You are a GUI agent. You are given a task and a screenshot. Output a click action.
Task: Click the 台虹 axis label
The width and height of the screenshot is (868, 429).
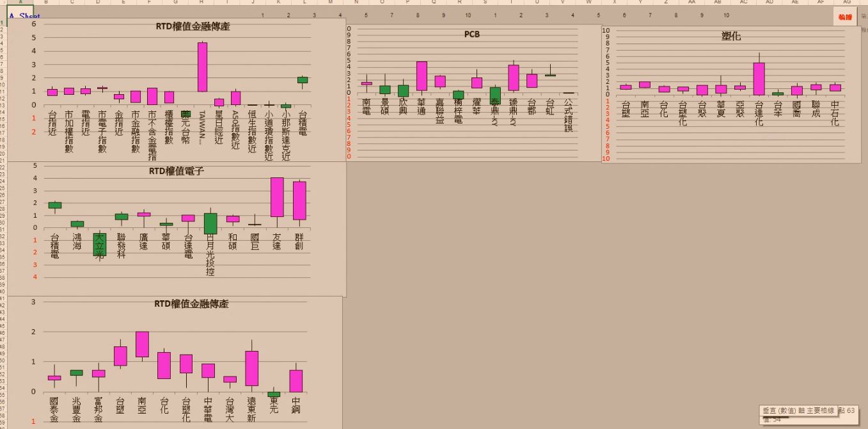550,106
